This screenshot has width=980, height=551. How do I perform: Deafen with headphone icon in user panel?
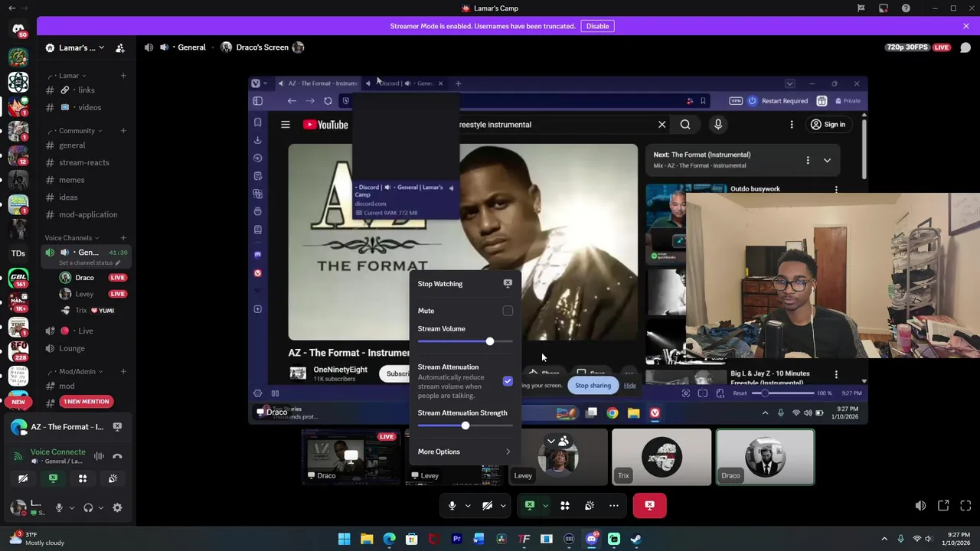click(88, 507)
